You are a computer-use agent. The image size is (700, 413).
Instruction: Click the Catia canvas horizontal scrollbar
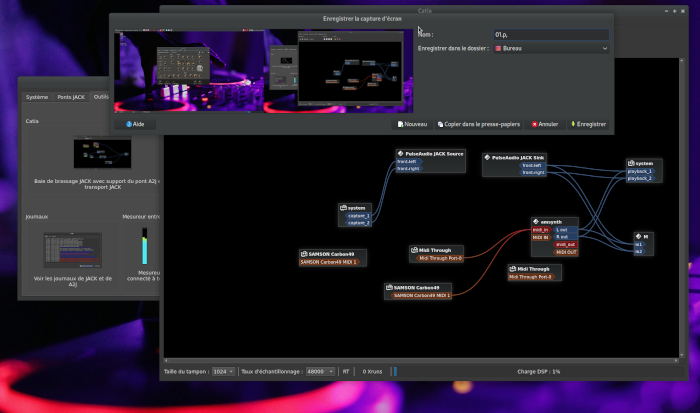click(421, 360)
